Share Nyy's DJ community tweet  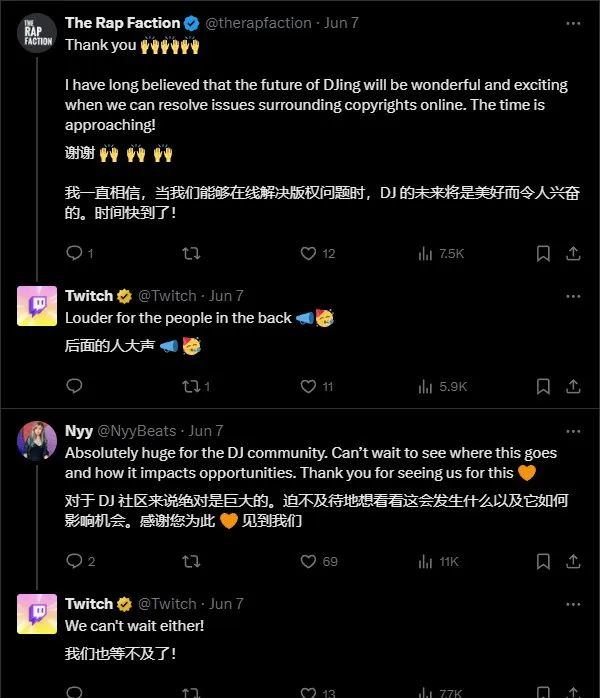[574, 561]
